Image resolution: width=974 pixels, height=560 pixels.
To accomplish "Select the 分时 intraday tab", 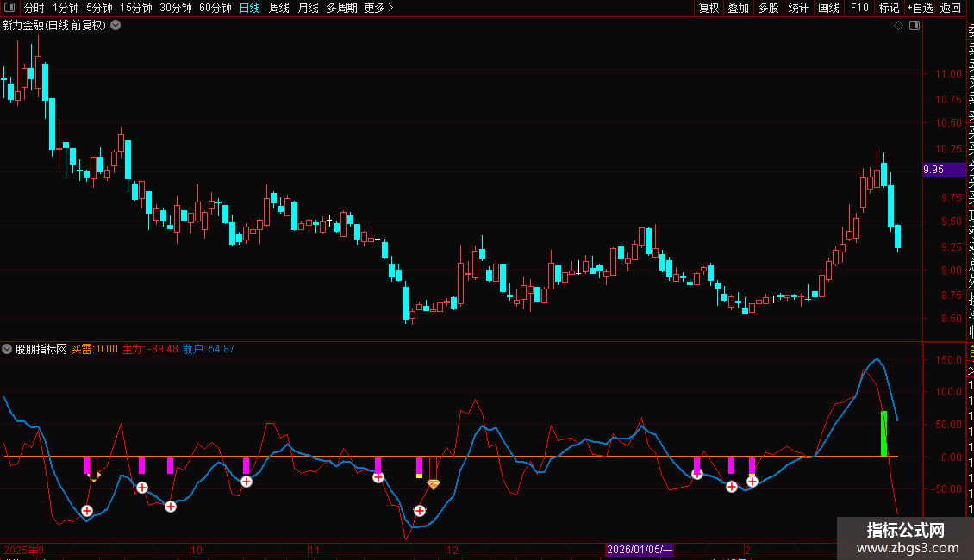I will tap(34, 8).
